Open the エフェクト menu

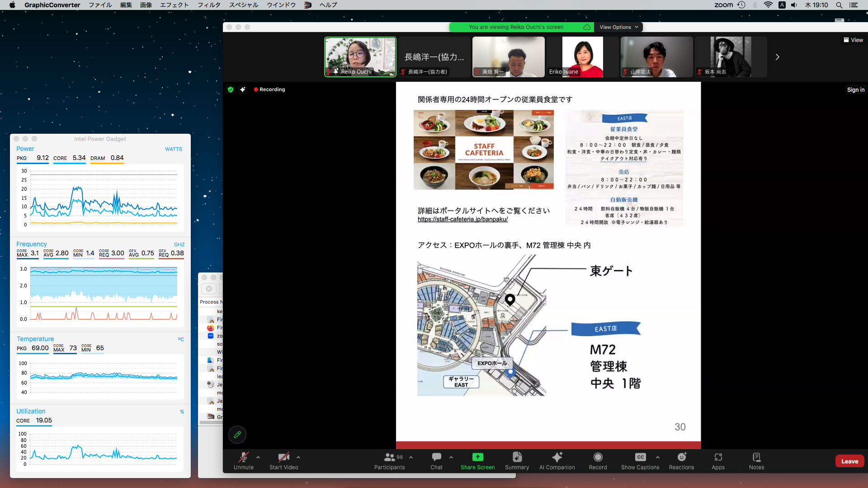click(174, 5)
